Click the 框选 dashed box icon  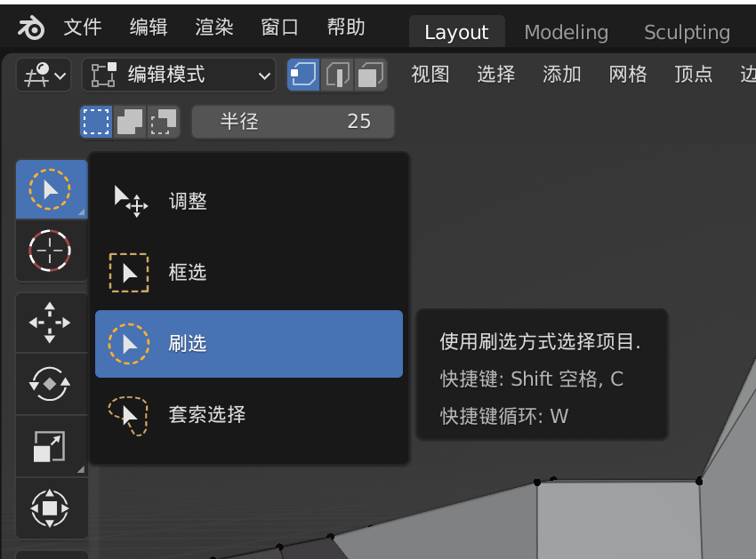(129, 273)
